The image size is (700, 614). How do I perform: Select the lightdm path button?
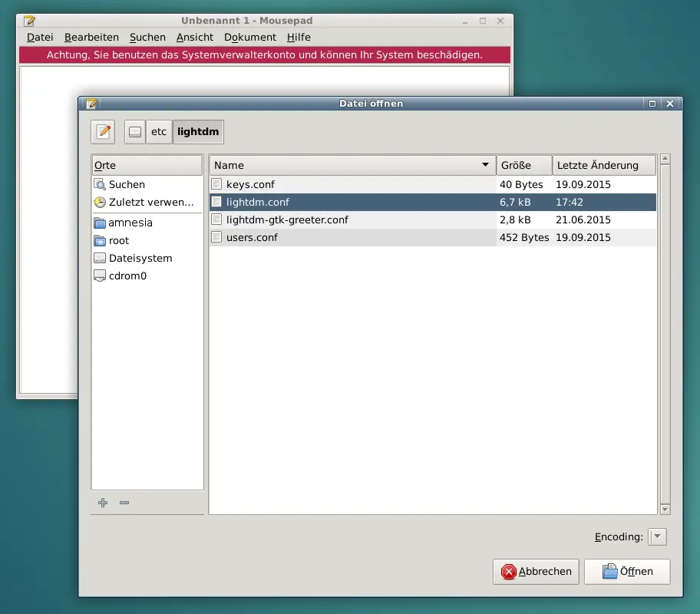coord(198,131)
